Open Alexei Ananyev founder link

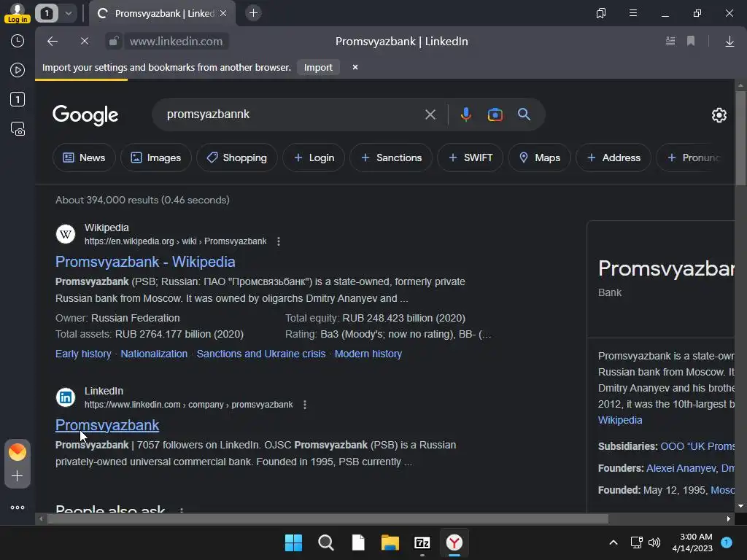[x=681, y=468]
